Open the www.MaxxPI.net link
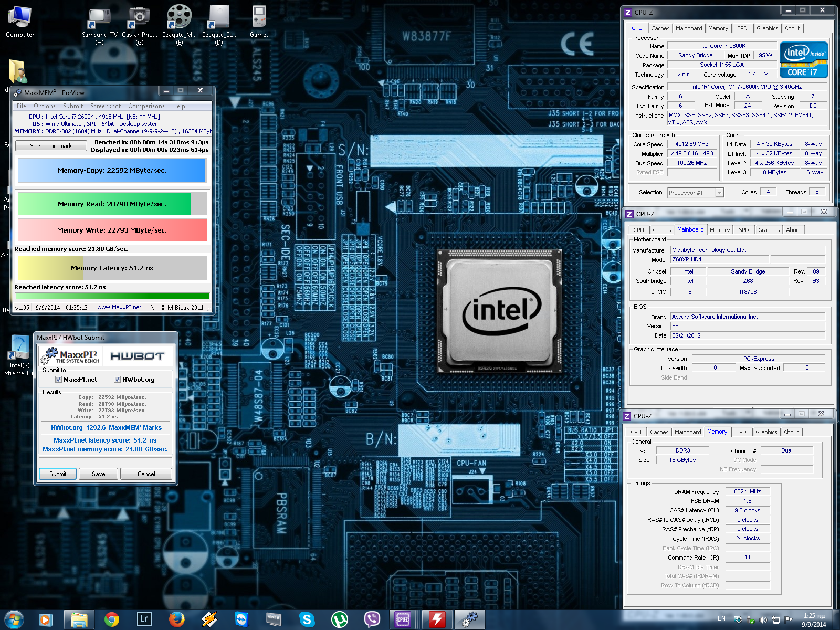This screenshot has width=840, height=630. [119, 308]
